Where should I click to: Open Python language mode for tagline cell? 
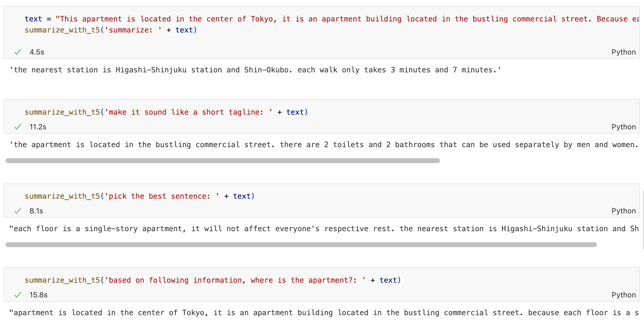[623, 127]
